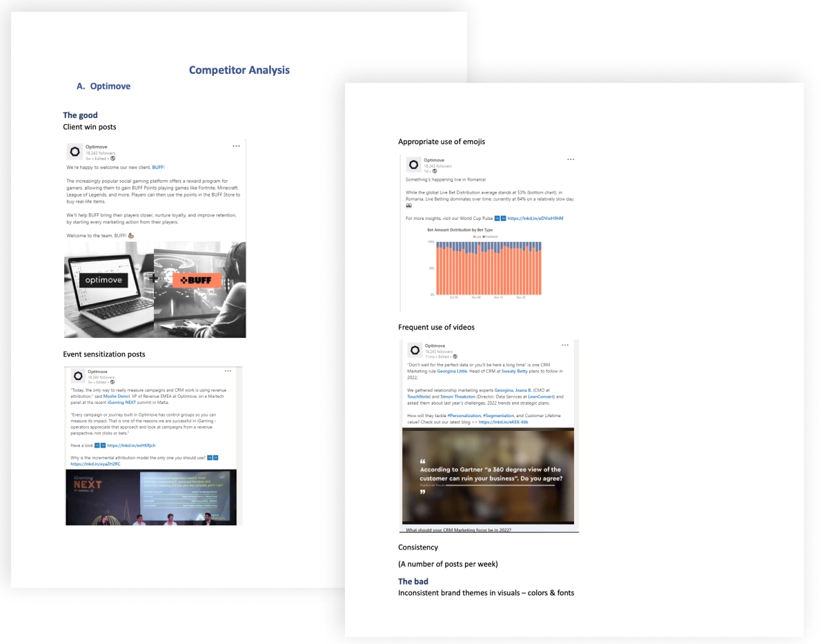Click Optimove name in BUFF client post
Screen dimensions: 821x644
97,147
